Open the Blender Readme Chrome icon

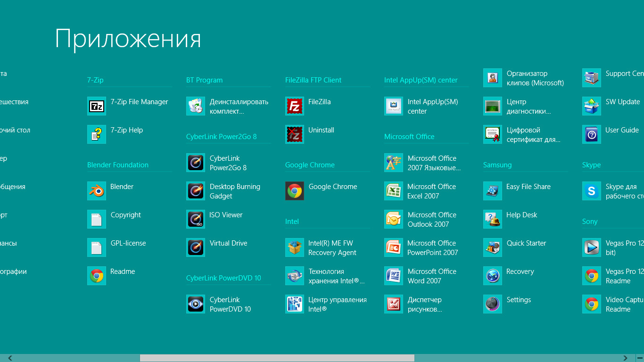pos(97,276)
